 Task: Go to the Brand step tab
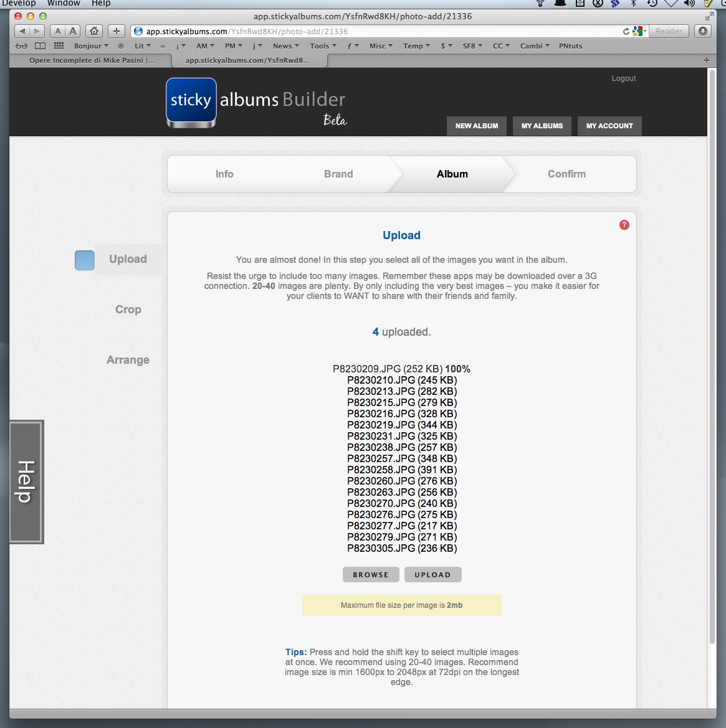coord(338,174)
